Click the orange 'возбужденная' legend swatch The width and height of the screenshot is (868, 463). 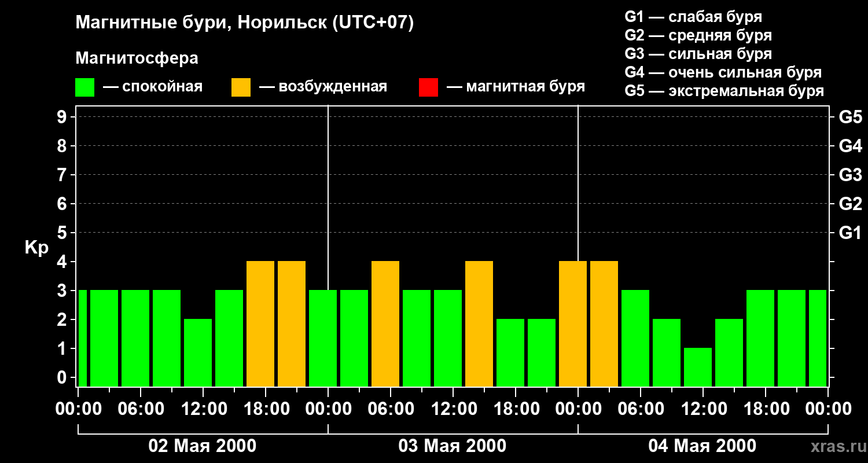(x=241, y=87)
